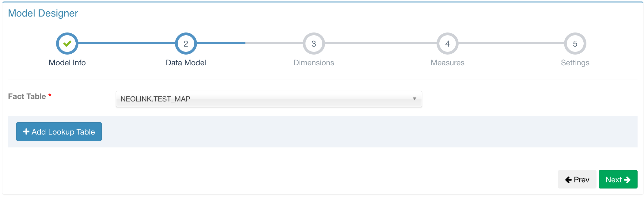Click the Model Designer heading

(43, 13)
